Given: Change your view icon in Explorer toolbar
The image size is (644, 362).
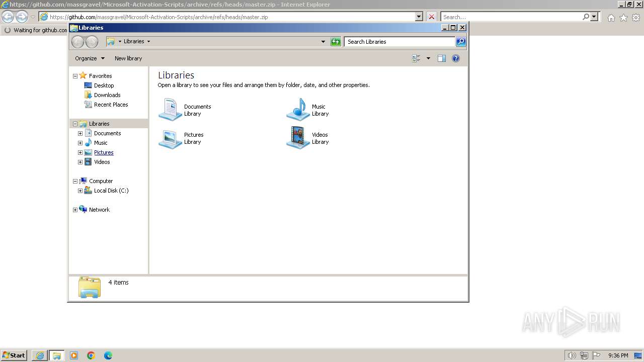Looking at the screenshot, I should (416, 58).
